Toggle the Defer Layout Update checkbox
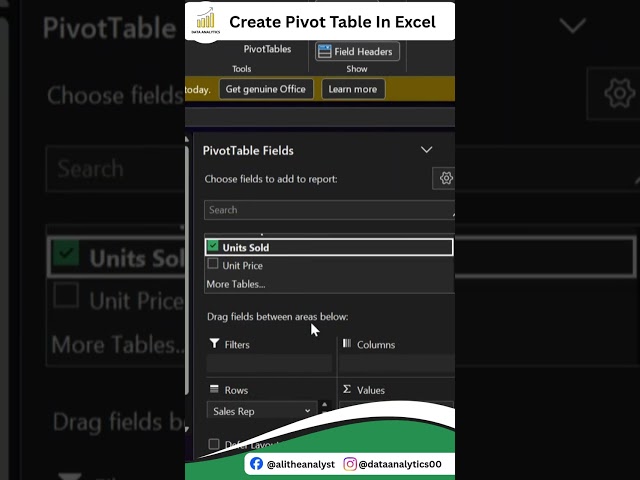Image resolution: width=640 pixels, height=480 pixels. pos(214,444)
